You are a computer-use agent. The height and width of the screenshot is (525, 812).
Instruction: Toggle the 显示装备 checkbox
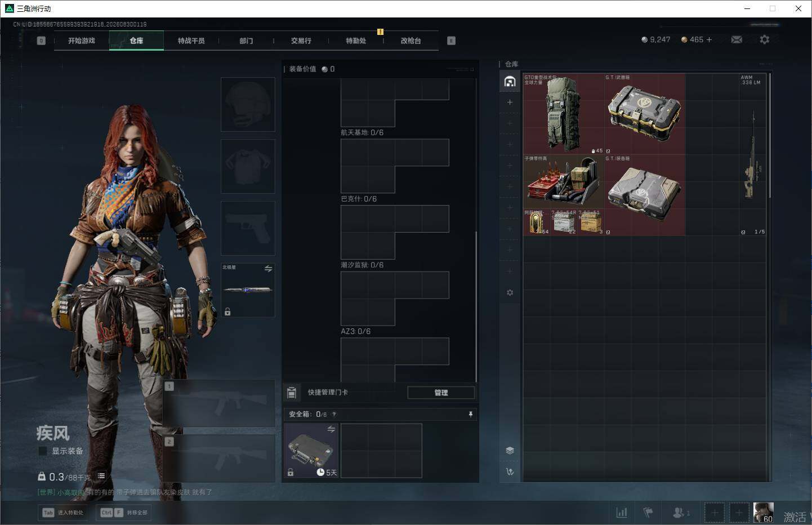(x=43, y=451)
